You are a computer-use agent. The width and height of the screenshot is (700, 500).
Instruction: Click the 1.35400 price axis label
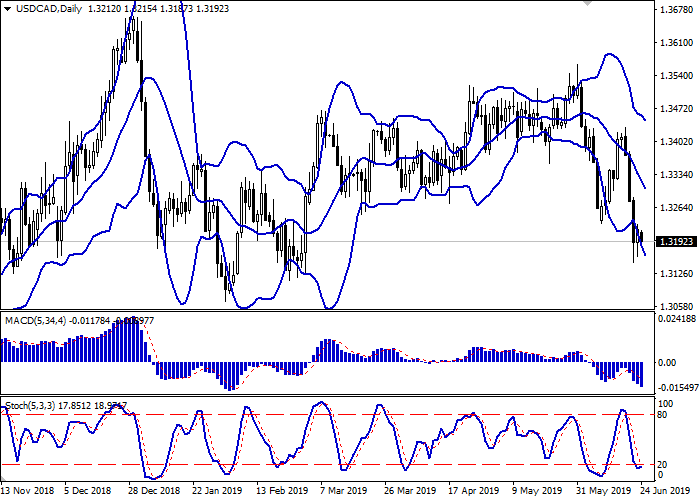[671, 76]
